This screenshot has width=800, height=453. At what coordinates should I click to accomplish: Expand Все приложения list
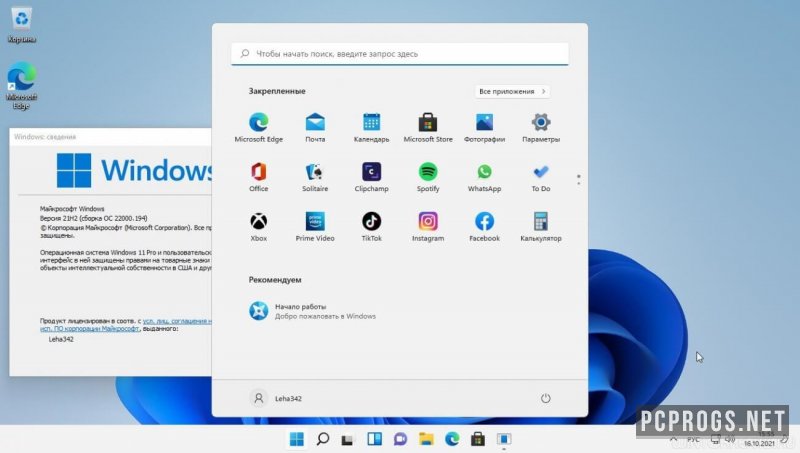point(512,91)
